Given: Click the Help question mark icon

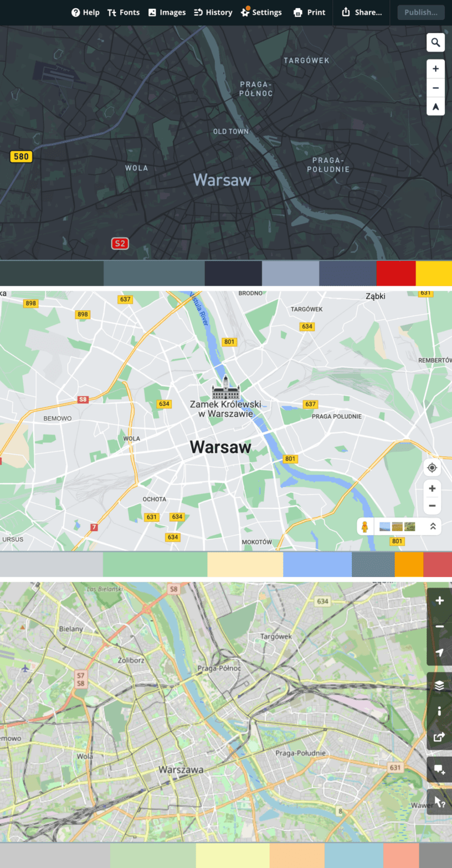Looking at the screenshot, I should point(75,12).
